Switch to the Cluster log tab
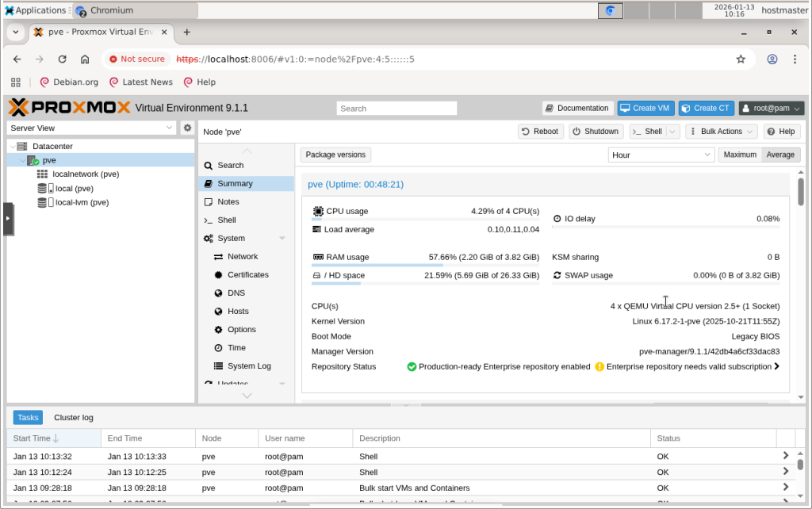 pos(73,417)
